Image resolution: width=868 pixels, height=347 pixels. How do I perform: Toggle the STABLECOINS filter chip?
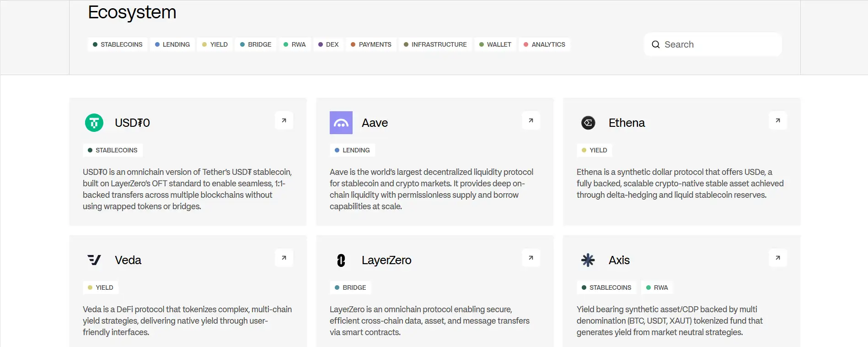(118, 44)
